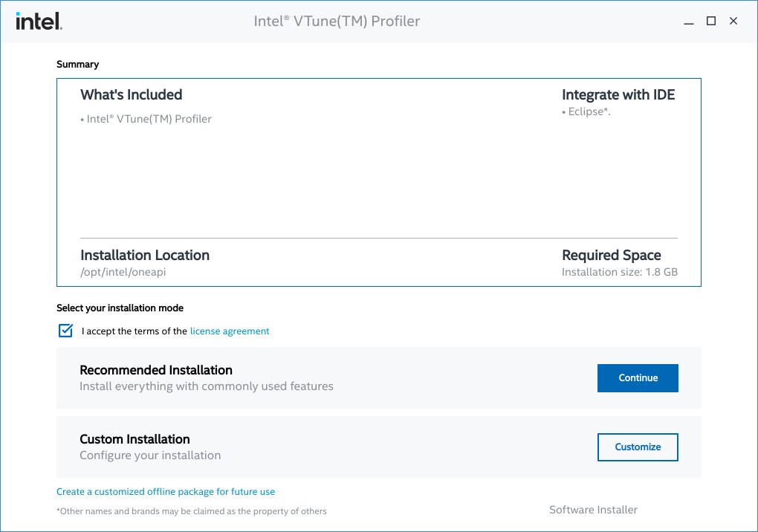Toggle the accept license terms checkbox

coord(65,331)
